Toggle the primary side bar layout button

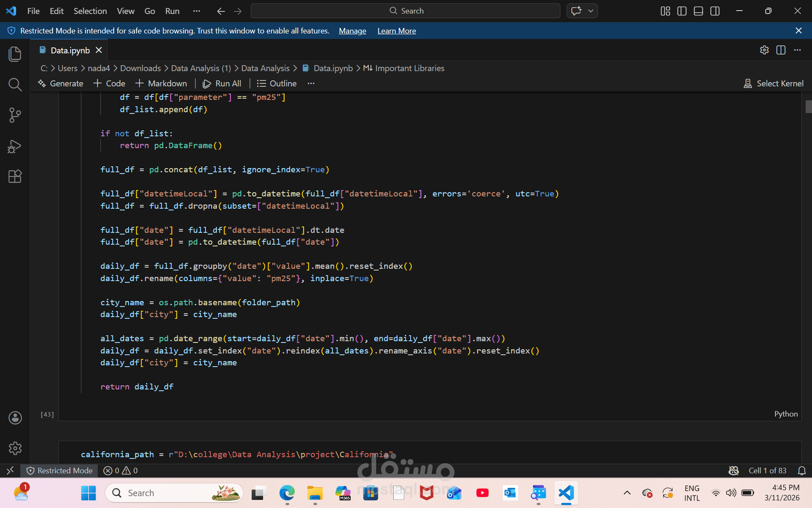(x=682, y=11)
